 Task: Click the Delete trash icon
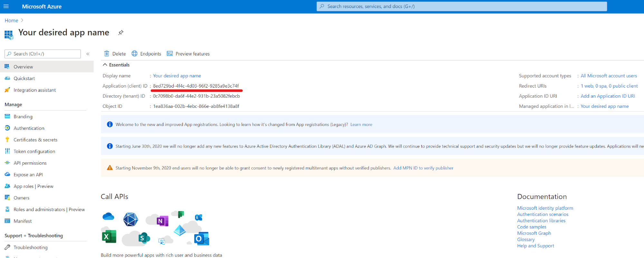coord(107,53)
